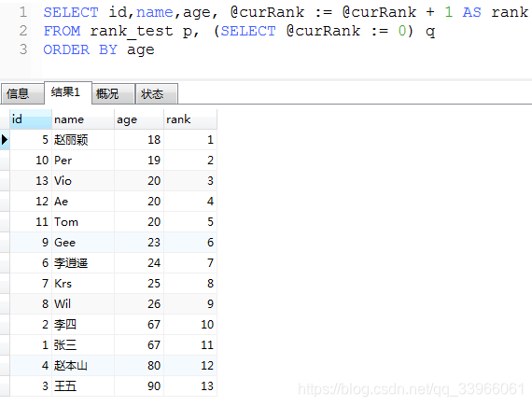Sort by the id column header
532x406 pixels.
coord(31,119)
